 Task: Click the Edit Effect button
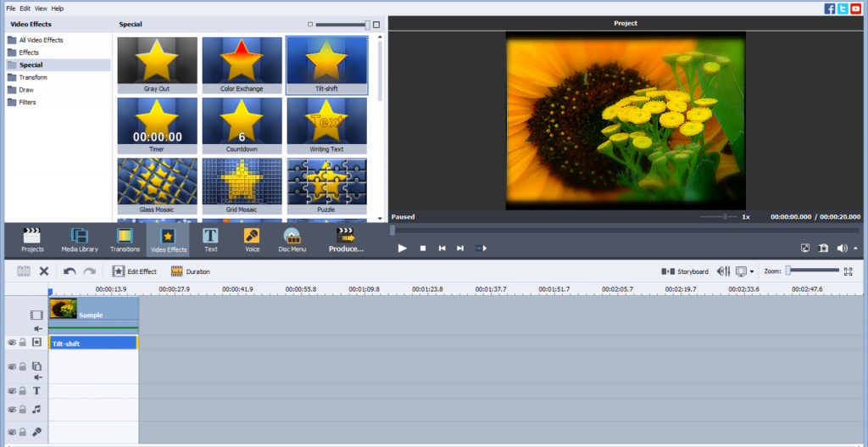point(135,271)
